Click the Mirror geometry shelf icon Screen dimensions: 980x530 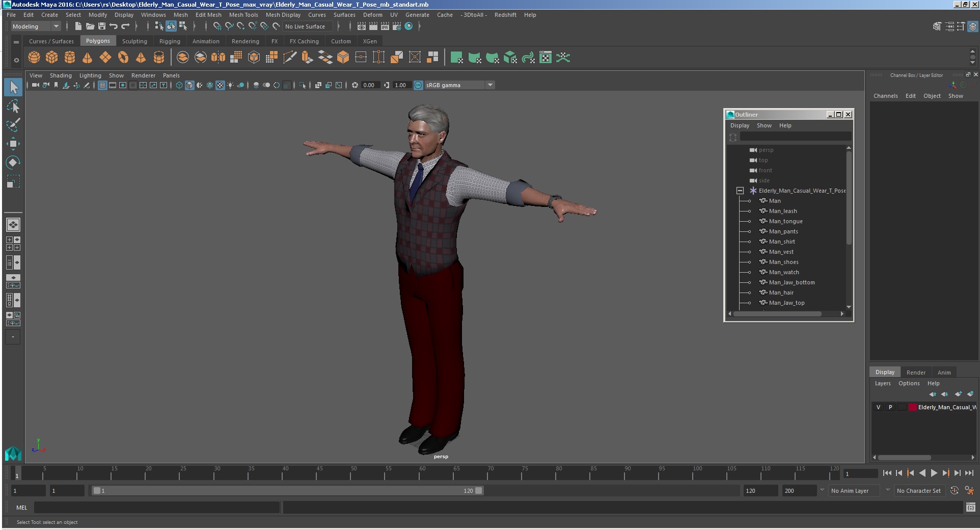[x=218, y=58]
